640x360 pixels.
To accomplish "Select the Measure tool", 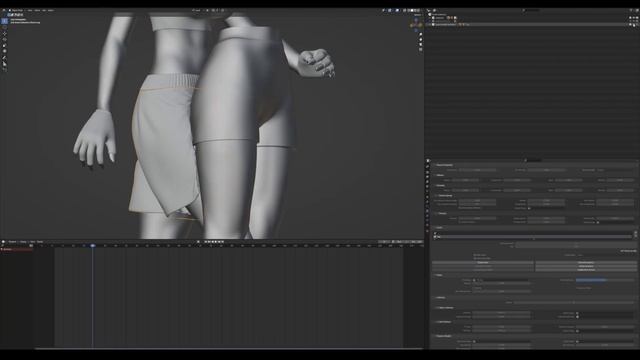I will [4, 64].
